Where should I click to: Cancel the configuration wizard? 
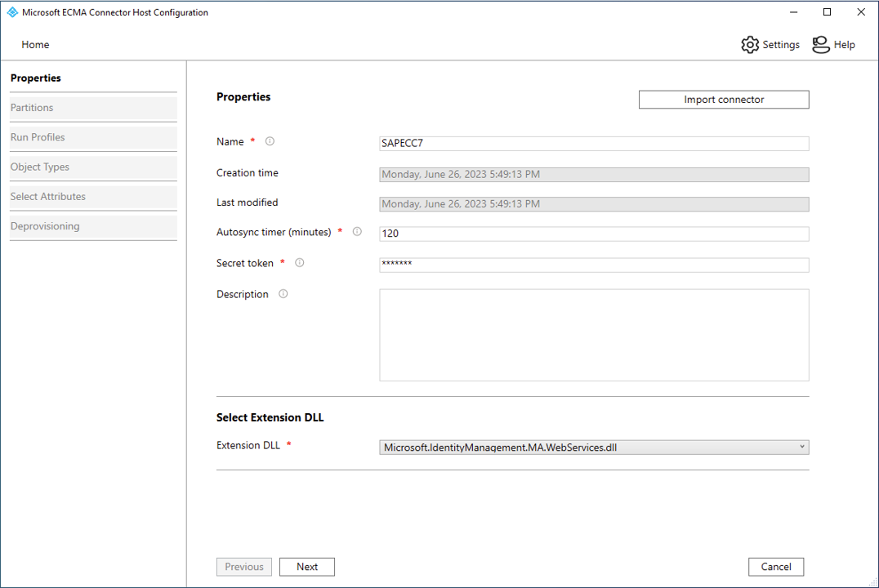coord(775,566)
